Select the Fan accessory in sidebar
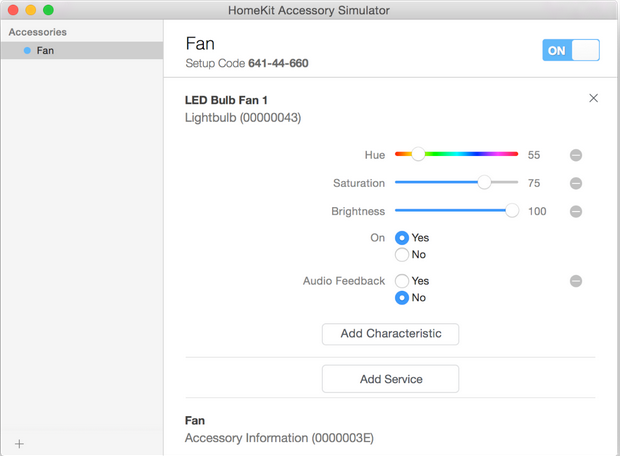 (x=45, y=50)
